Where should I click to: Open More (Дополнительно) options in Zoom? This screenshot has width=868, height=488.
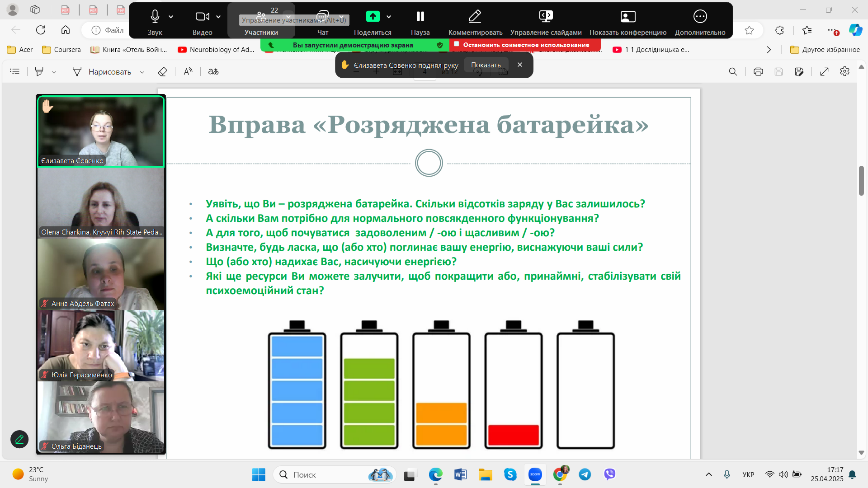700,17
